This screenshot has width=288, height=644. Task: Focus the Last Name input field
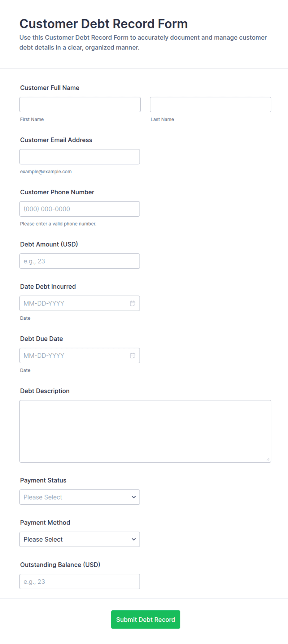(211, 105)
